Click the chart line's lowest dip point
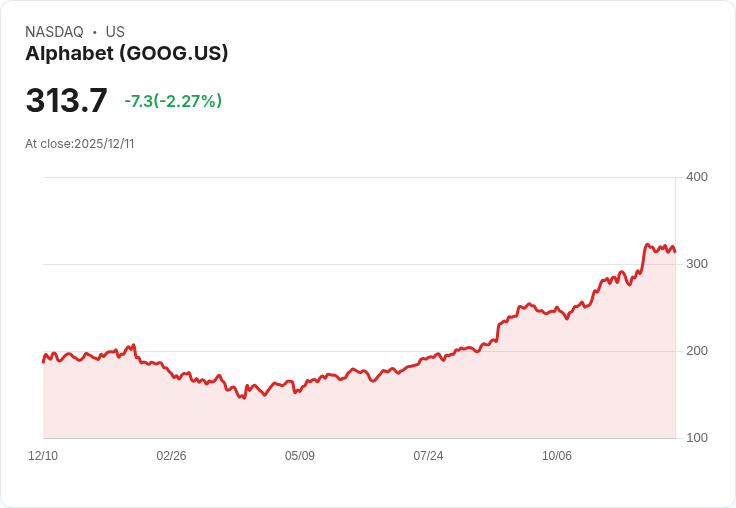This screenshot has width=736, height=508. [244, 398]
